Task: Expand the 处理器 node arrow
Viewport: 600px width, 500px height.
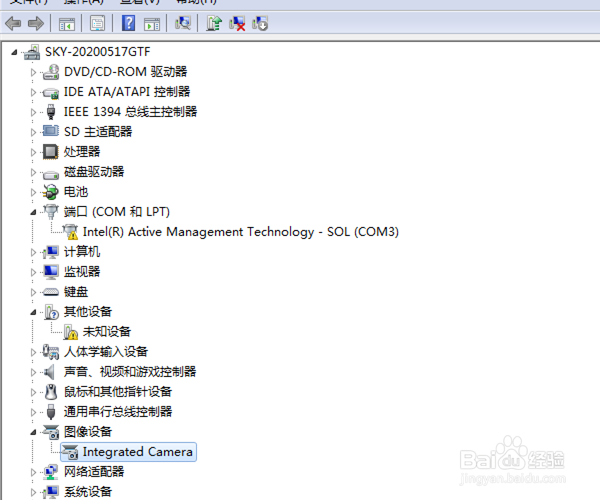Action: click(33, 152)
